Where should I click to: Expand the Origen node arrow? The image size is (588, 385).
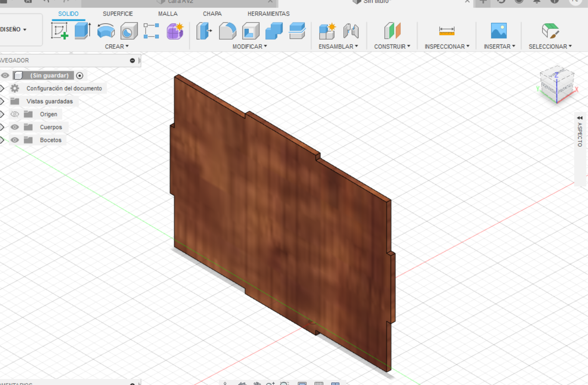pos(2,114)
